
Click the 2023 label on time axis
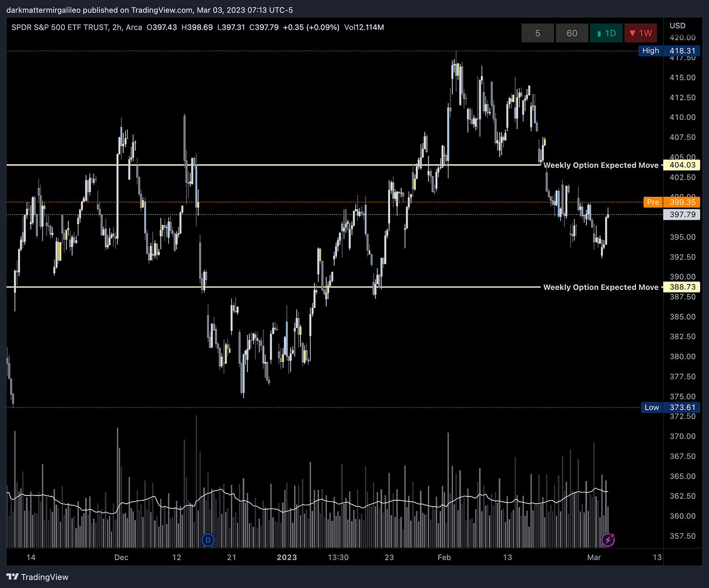[287, 557]
